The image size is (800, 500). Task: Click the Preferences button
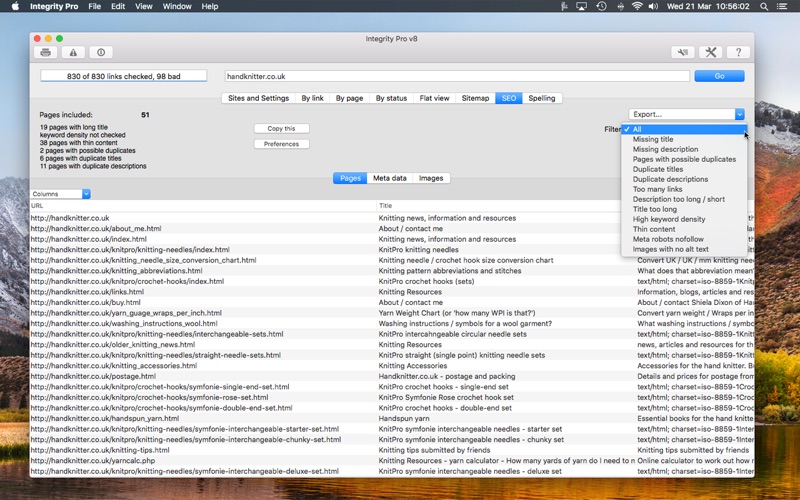click(x=282, y=144)
